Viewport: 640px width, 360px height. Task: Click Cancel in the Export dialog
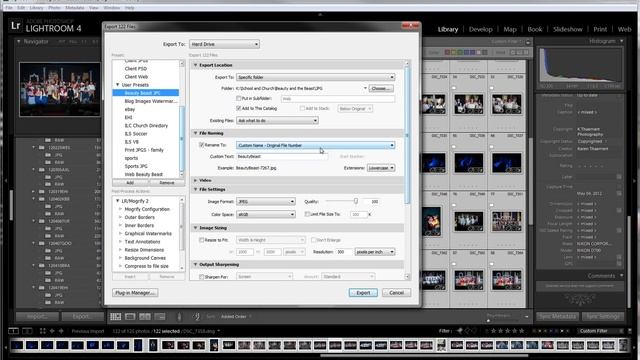click(396, 293)
